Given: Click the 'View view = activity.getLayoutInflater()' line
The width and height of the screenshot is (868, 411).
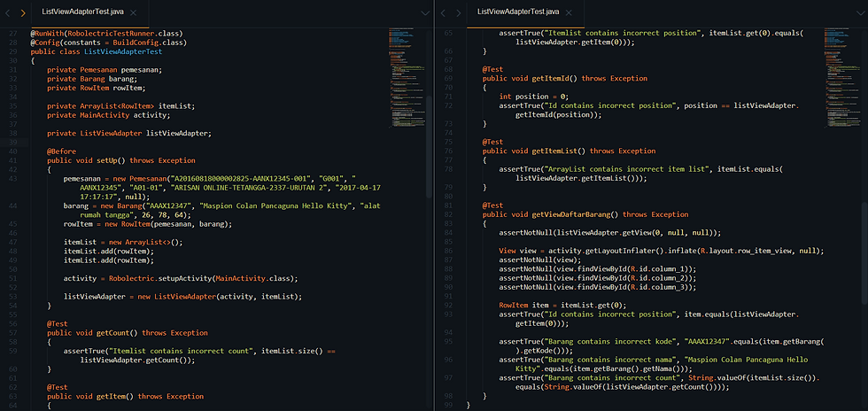Looking at the screenshot, I should pos(662,251).
